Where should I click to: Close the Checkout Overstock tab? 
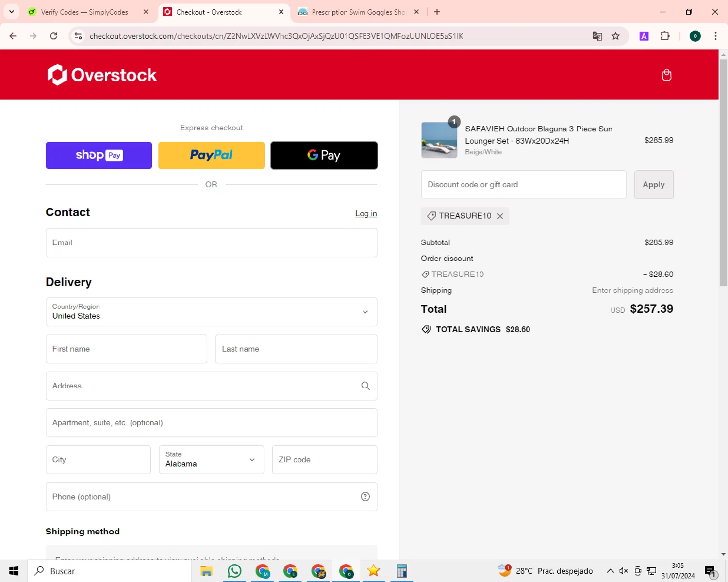coord(281,12)
